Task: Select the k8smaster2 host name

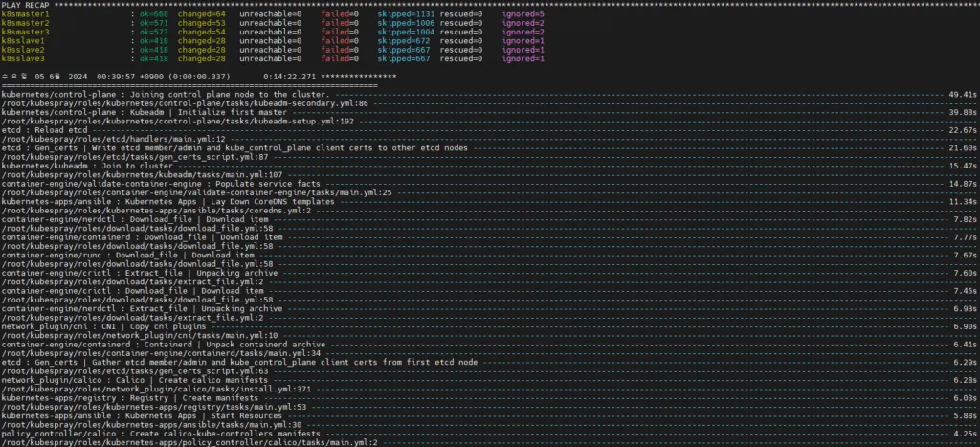Action: coord(26,23)
